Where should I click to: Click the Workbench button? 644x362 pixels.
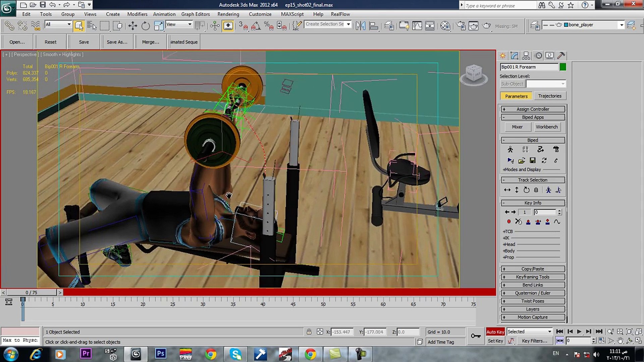tap(546, 127)
